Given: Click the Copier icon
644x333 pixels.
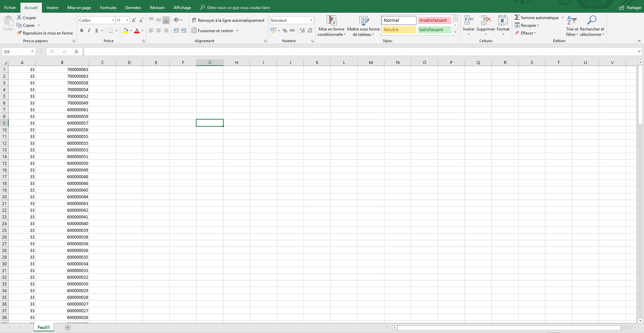Looking at the screenshot, I should pos(19,25).
